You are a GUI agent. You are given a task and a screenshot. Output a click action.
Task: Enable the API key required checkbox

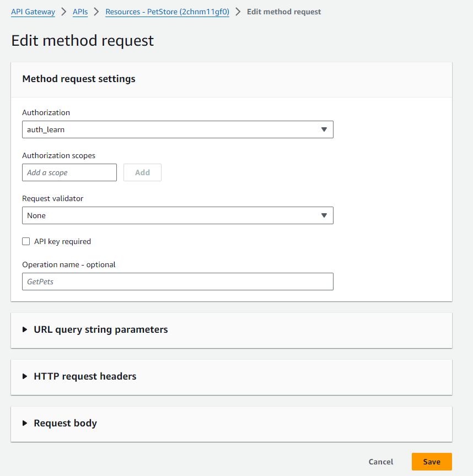point(26,241)
